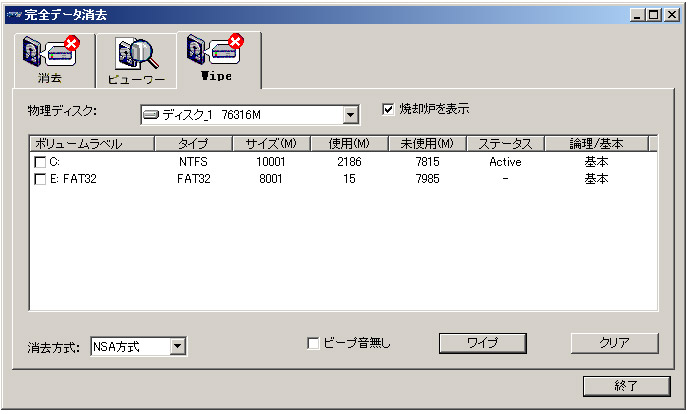The image size is (692, 414).
Task: Select the FAT32 type cell in タイプ column
Action: click(x=194, y=179)
